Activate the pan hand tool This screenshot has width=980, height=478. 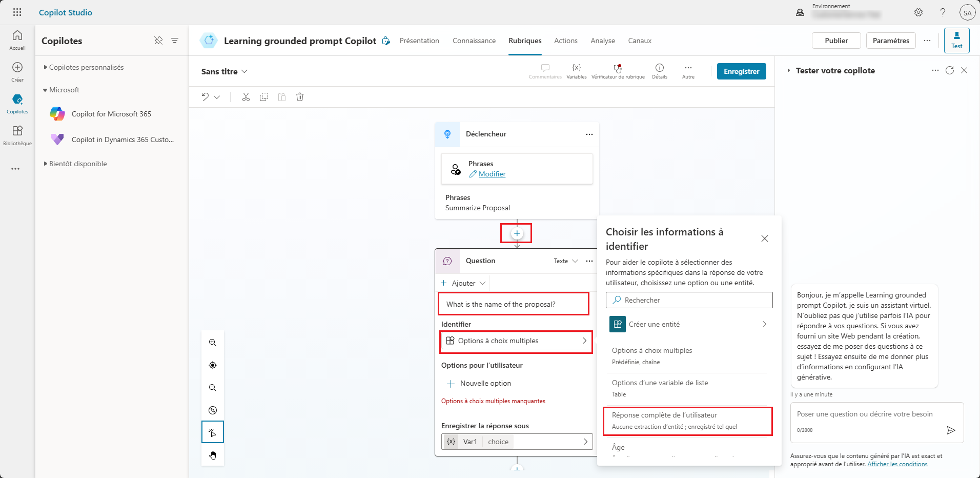(x=213, y=455)
